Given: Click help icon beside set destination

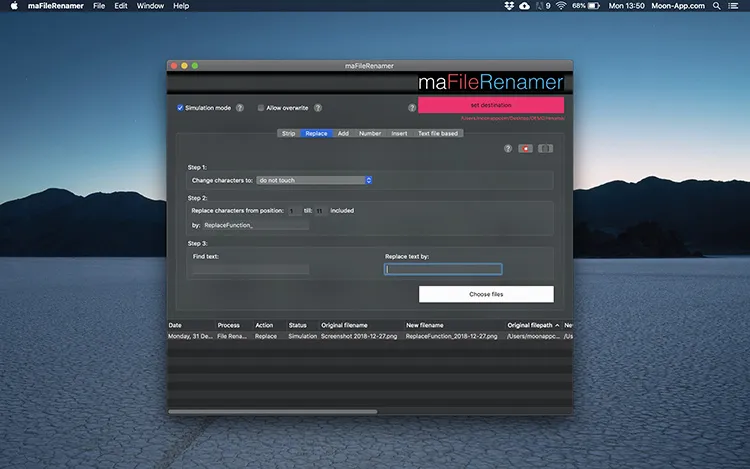Looking at the screenshot, I should coord(412,107).
